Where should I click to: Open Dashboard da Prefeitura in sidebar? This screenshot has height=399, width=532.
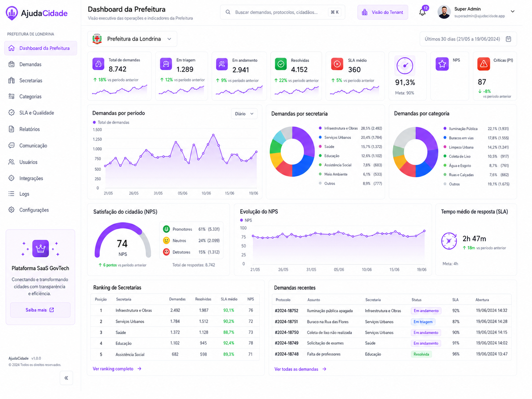41,48
